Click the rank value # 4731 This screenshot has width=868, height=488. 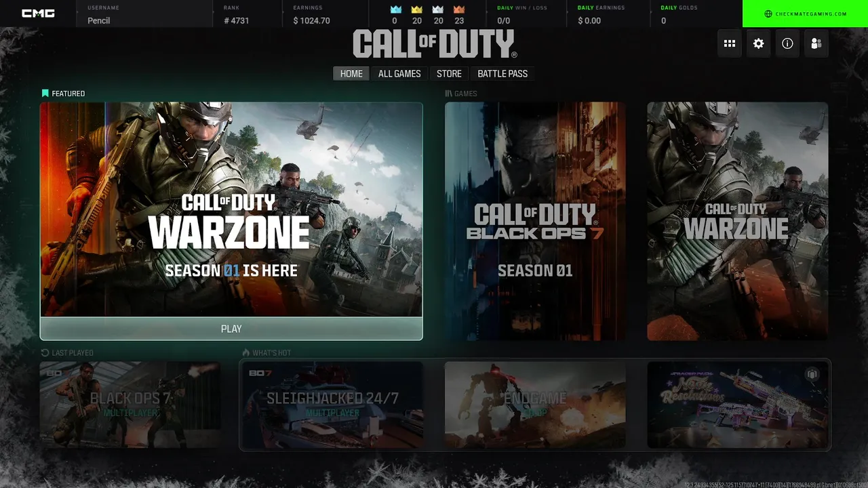click(236, 20)
